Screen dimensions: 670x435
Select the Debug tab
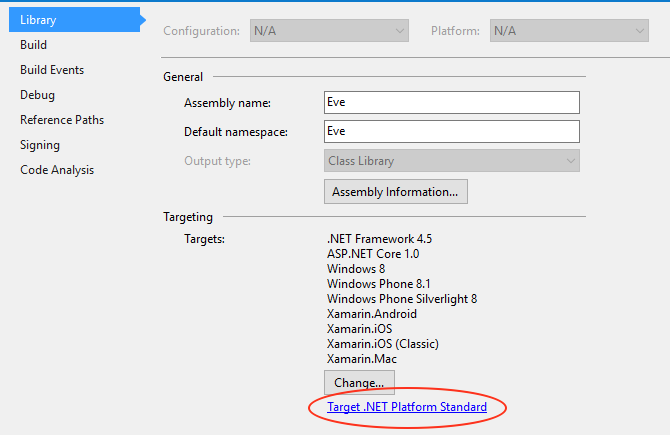pos(38,95)
